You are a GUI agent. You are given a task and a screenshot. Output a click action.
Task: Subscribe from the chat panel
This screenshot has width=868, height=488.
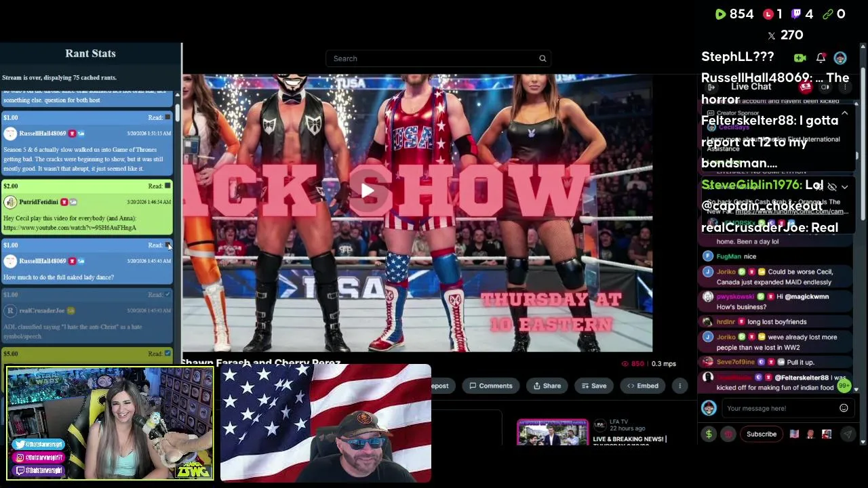pyautogui.click(x=762, y=434)
